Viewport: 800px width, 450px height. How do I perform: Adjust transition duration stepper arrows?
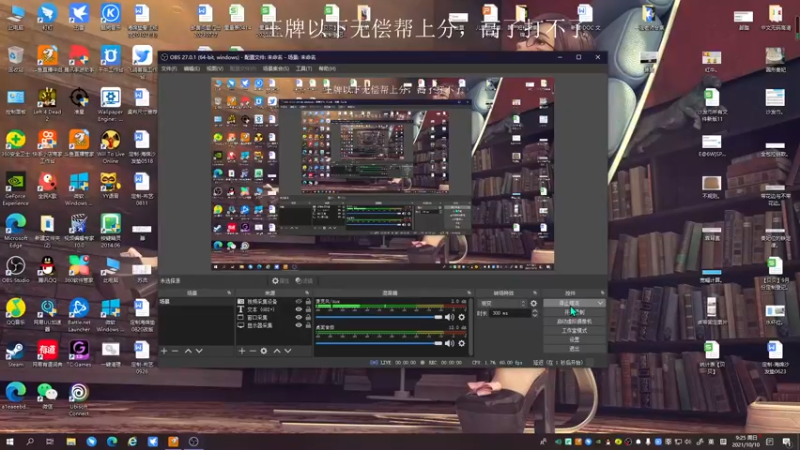535,313
